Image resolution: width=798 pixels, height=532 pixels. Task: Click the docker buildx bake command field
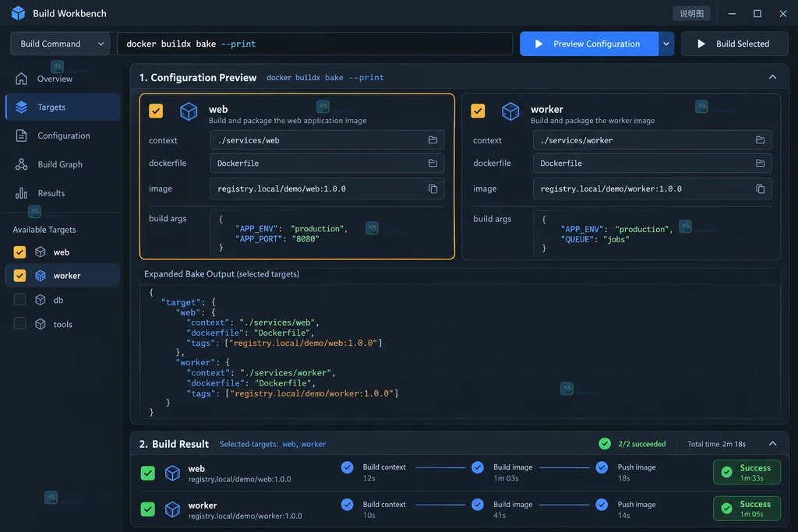tap(315, 44)
